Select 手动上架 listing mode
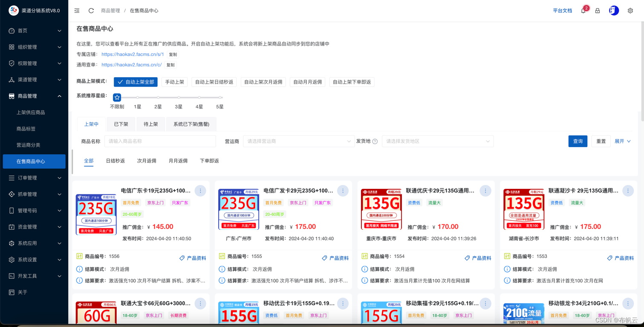 click(175, 82)
